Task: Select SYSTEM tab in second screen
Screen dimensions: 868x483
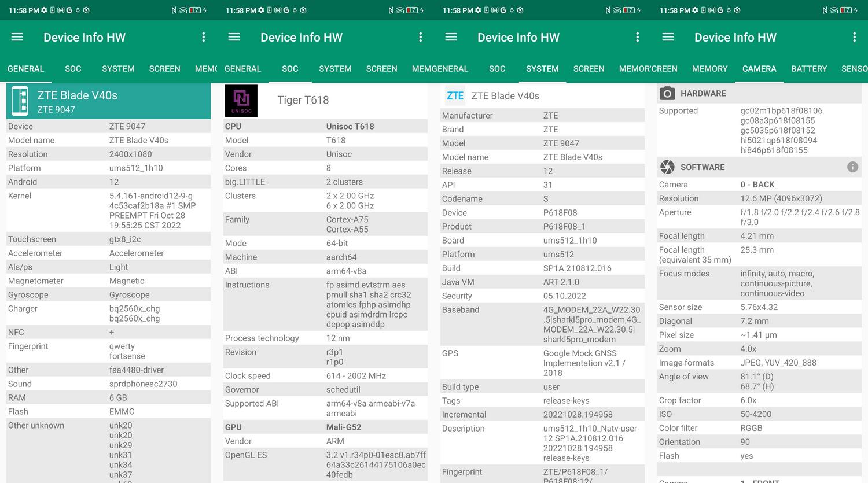Action: (335, 68)
